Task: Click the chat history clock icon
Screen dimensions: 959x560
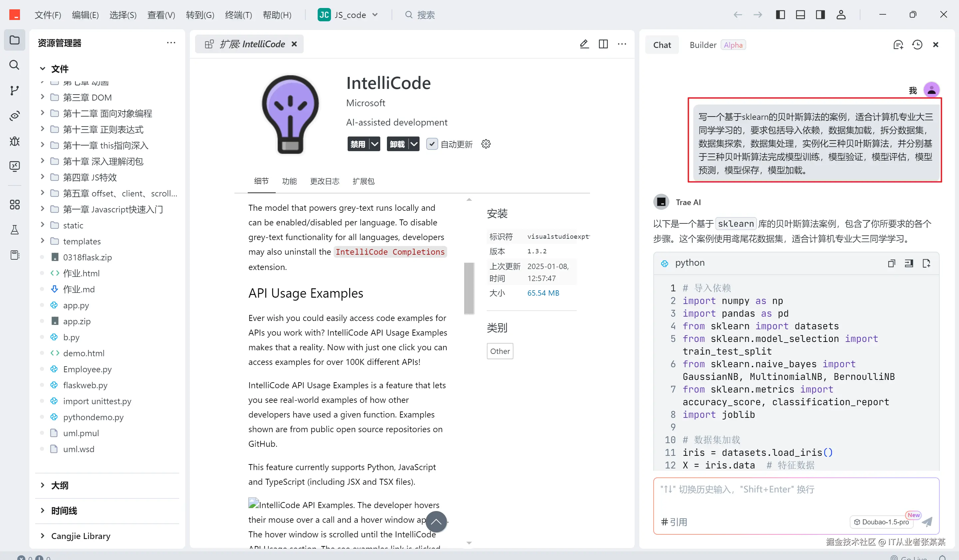Action: [917, 45]
